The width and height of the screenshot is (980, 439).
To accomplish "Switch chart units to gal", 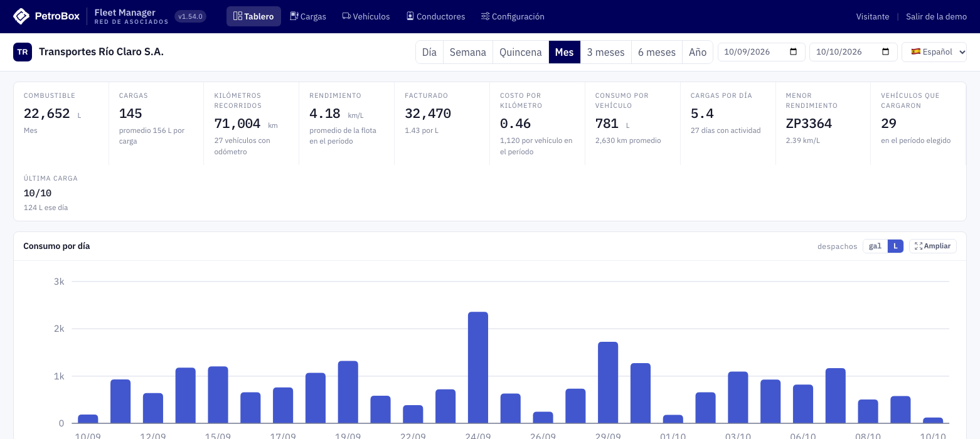I will [x=875, y=246].
